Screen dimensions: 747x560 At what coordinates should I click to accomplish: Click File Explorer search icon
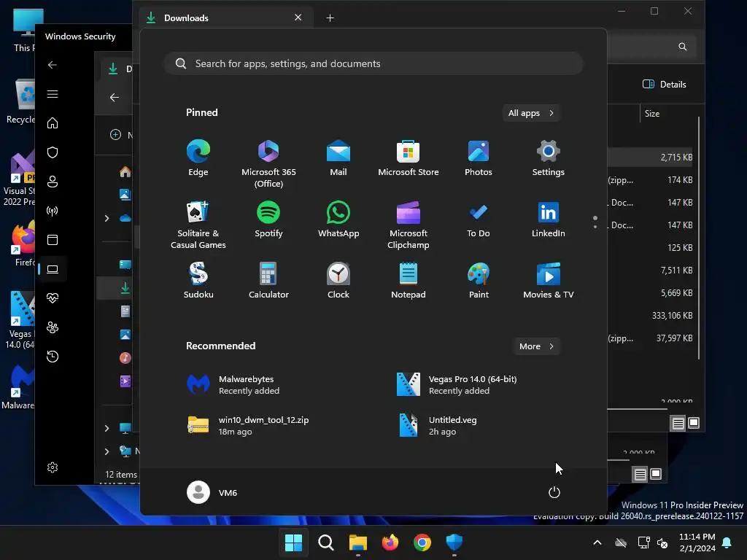pos(683,46)
